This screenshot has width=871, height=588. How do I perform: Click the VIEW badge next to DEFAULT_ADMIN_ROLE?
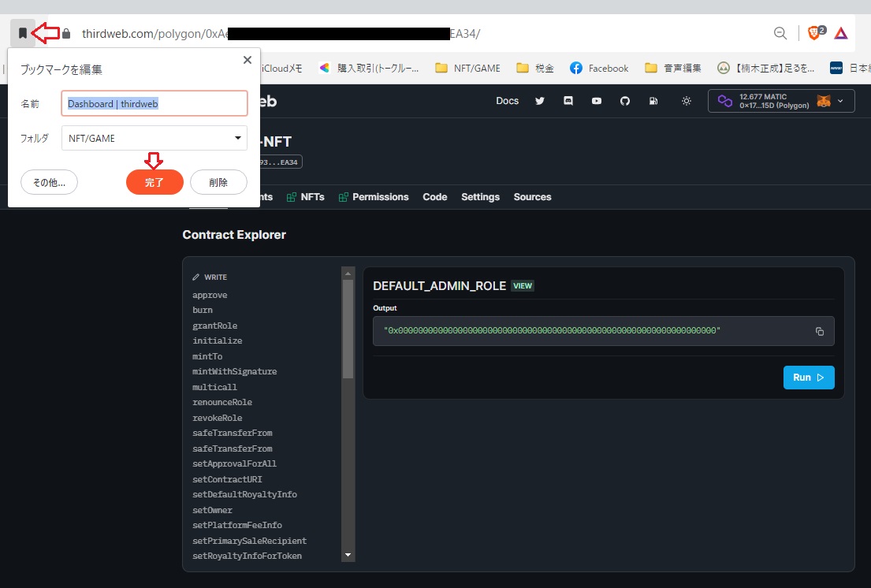click(x=523, y=286)
